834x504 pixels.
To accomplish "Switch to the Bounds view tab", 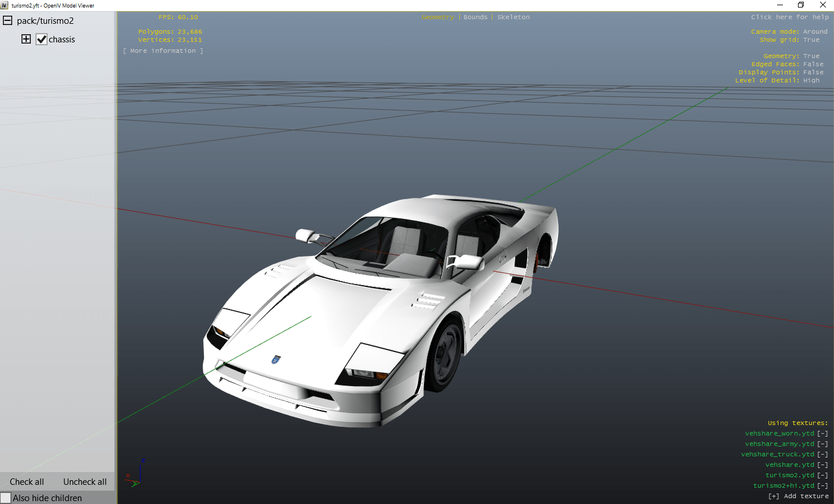I will point(475,17).
